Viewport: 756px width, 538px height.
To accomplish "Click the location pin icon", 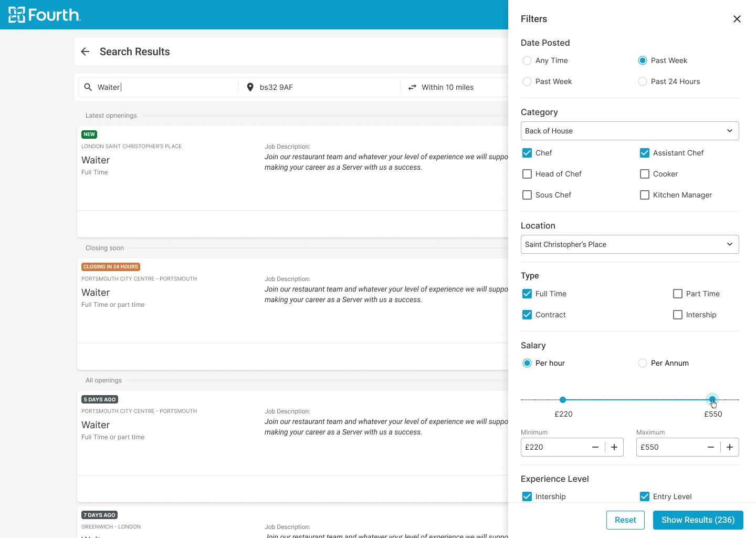I will pyautogui.click(x=250, y=87).
